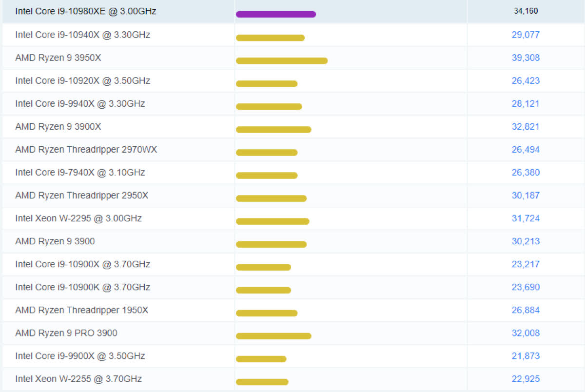The image size is (585, 392).
Task: Select AMD Ryzen 9 3900X name
Action: pyautogui.click(x=58, y=126)
